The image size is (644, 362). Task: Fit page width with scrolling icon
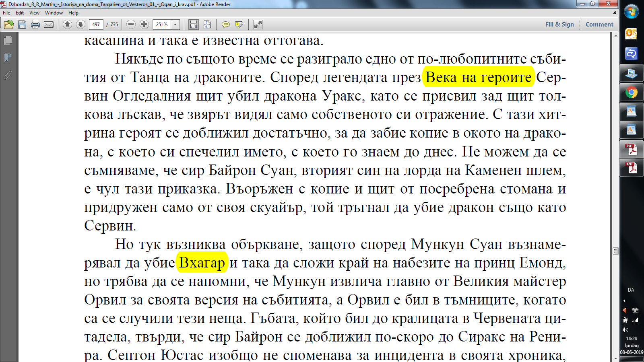click(194, 25)
